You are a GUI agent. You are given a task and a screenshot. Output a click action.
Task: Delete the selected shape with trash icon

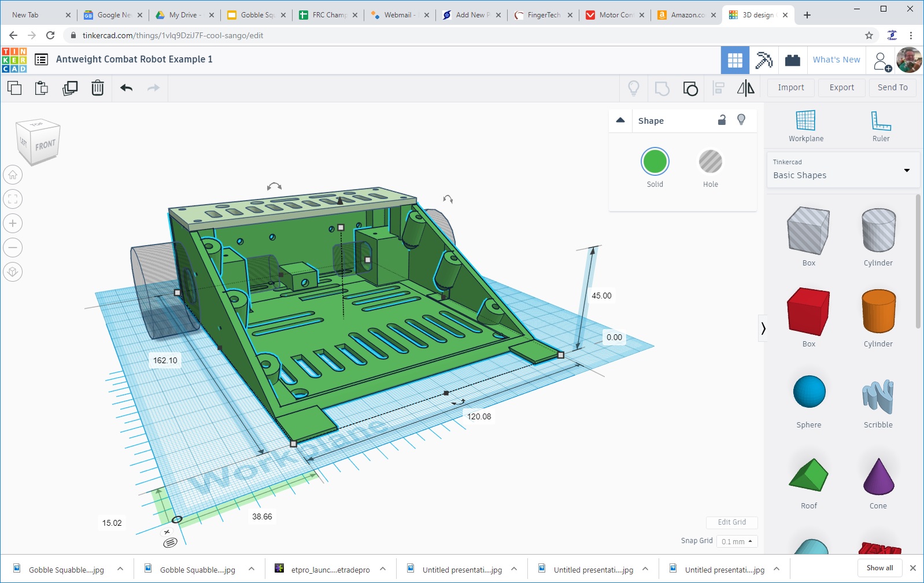click(x=98, y=88)
